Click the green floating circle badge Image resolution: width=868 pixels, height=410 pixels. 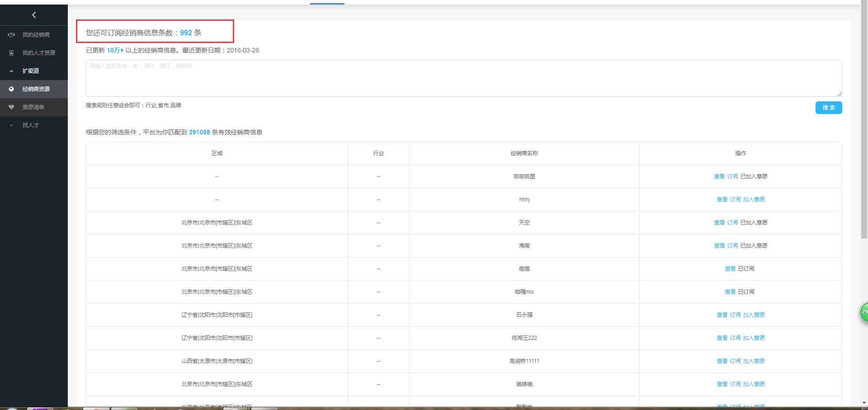click(x=863, y=312)
